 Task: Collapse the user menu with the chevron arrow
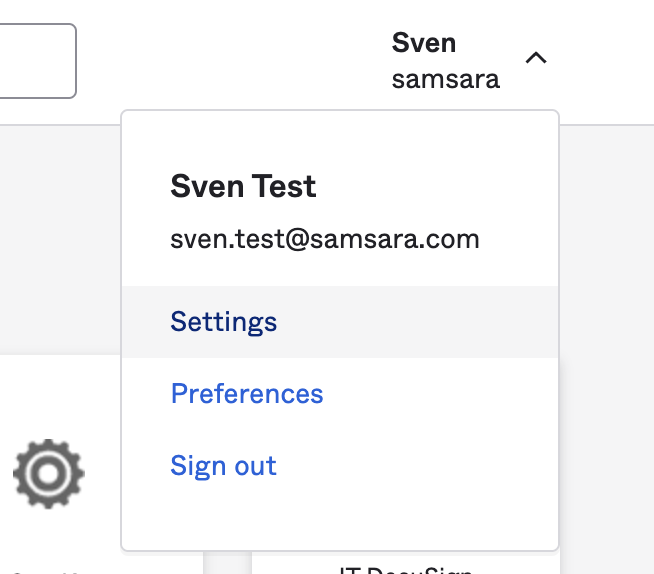[536, 58]
